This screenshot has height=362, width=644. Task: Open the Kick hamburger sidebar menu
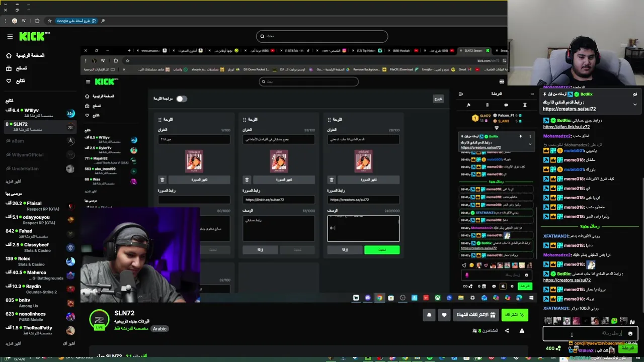pos(10,36)
